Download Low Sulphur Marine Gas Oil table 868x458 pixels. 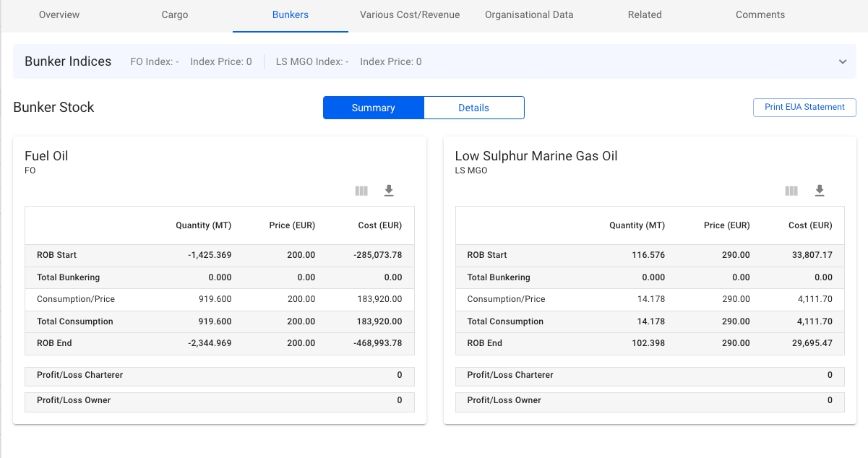(820, 191)
